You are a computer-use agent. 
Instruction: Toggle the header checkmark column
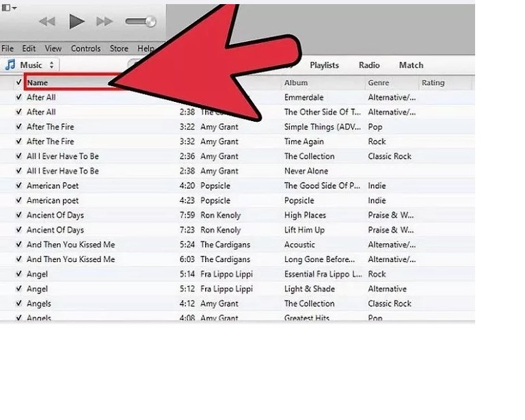tap(18, 83)
